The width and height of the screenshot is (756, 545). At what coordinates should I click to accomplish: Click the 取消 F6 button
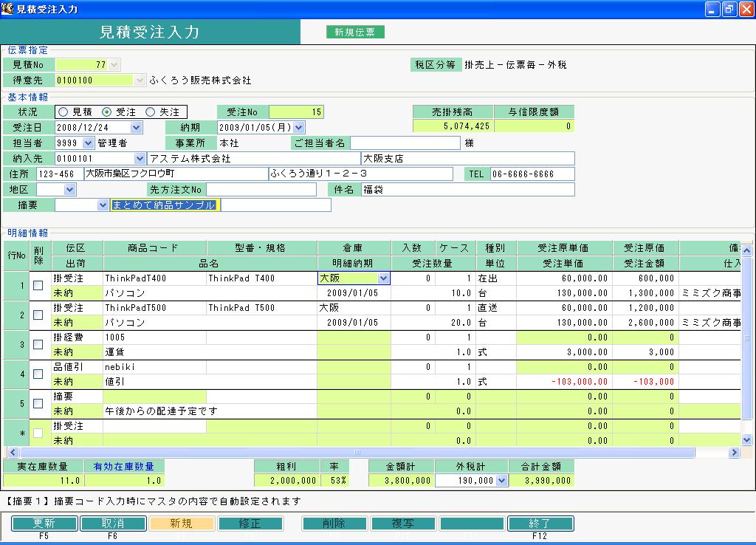tap(113, 524)
